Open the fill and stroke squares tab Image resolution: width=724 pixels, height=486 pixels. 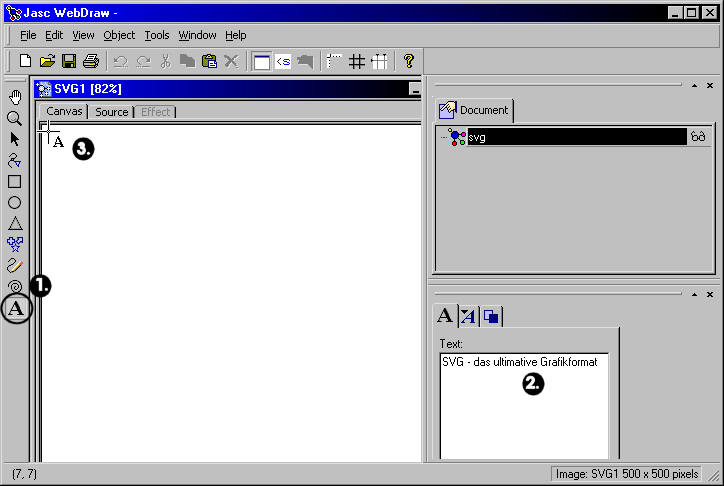point(491,317)
